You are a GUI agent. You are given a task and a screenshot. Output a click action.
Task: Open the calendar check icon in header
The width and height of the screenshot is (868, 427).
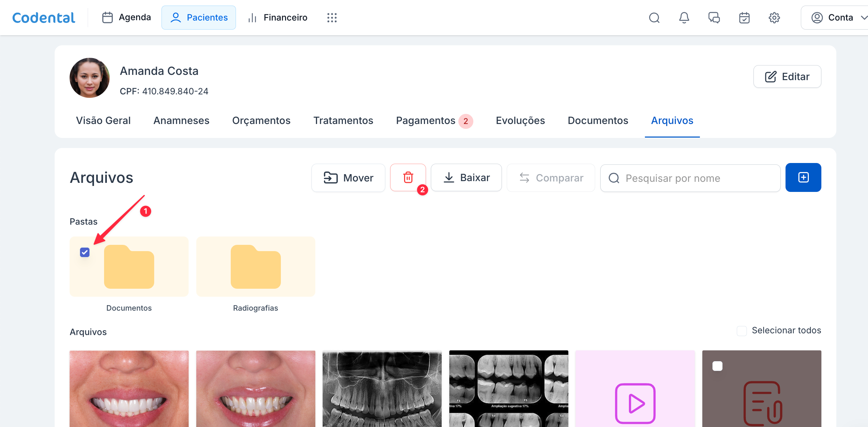point(744,17)
